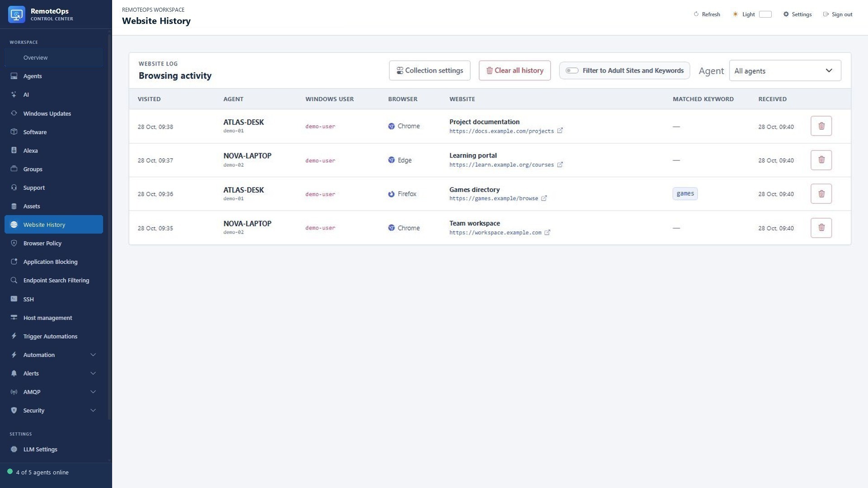
Task: Open Application Blocking in sidebar
Action: coord(54,262)
